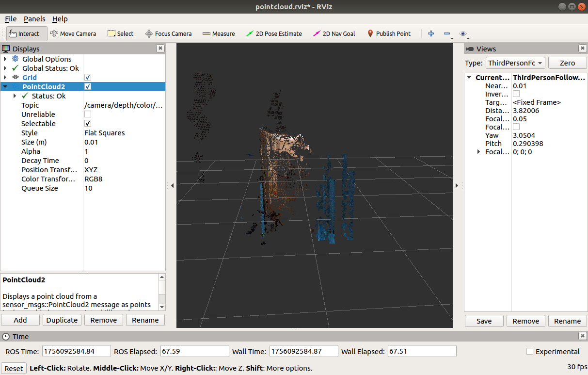Open the Panels menu
This screenshot has height=375, width=588.
coord(34,19)
